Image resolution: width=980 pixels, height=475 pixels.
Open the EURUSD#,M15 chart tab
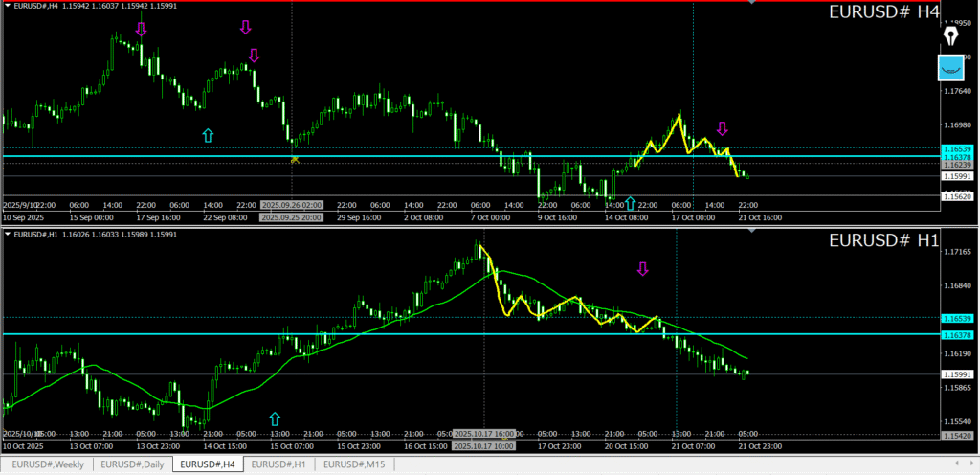(x=354, y=464)
